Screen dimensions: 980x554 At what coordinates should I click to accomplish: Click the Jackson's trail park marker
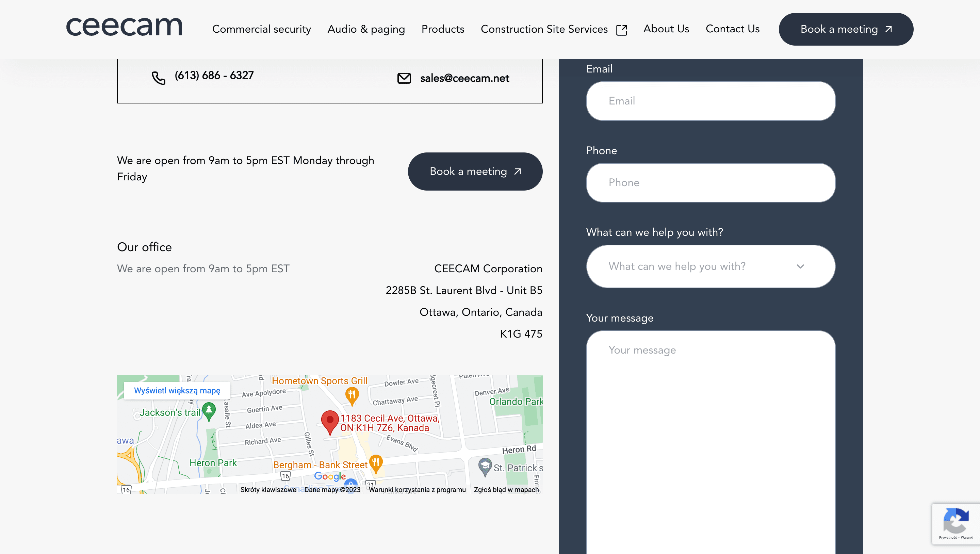209,412
